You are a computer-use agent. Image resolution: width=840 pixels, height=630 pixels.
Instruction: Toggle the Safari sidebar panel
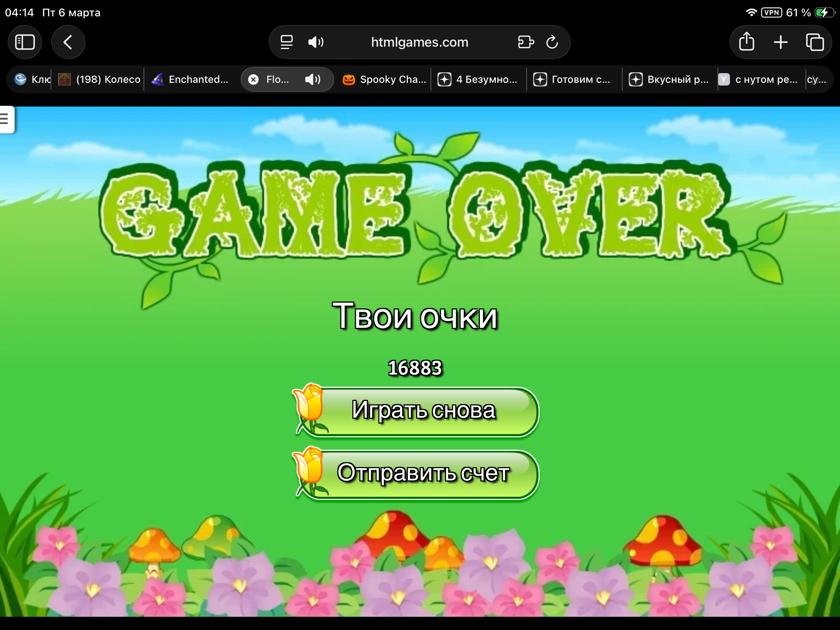click(25, 42)
